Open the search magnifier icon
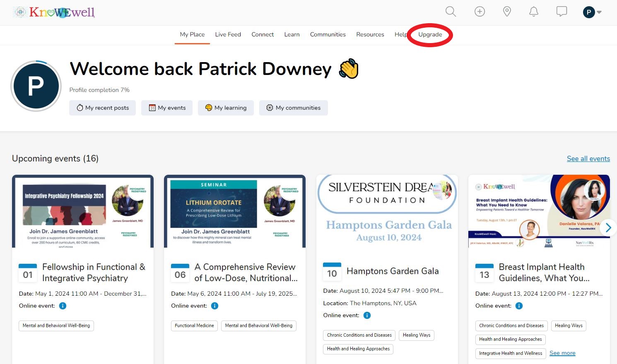 [x=451, y=12]
